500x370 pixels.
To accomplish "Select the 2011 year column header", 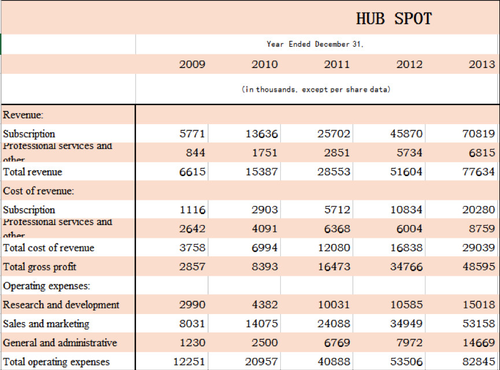I will [337, 64].
